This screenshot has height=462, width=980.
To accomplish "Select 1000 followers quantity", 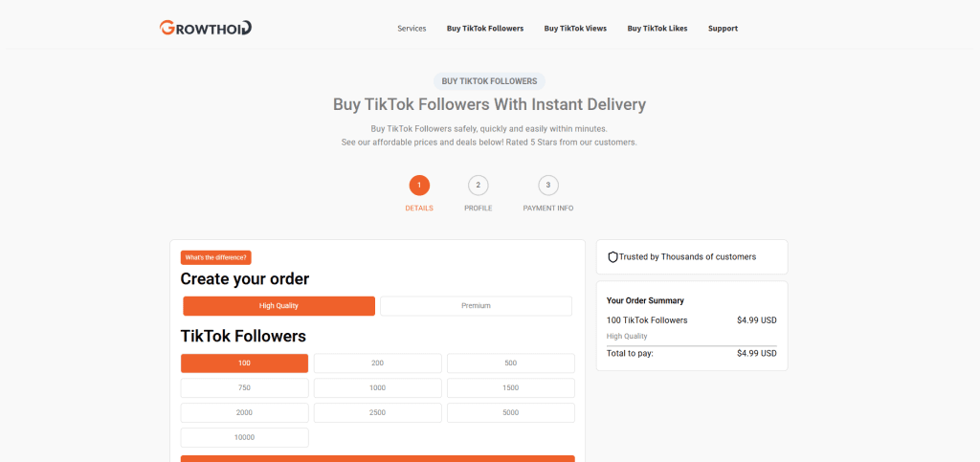I will click(x=377, y=388).
